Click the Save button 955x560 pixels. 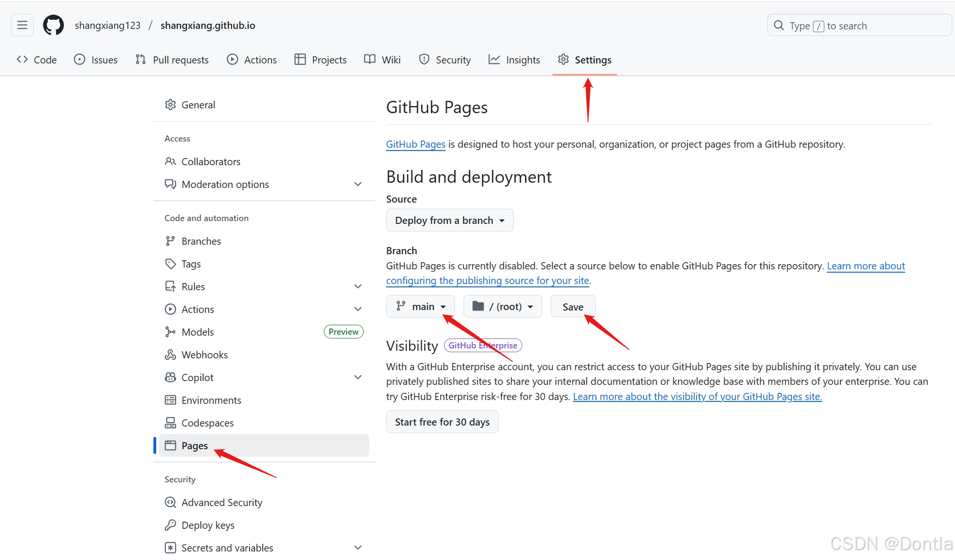click(x=573, y=306)
